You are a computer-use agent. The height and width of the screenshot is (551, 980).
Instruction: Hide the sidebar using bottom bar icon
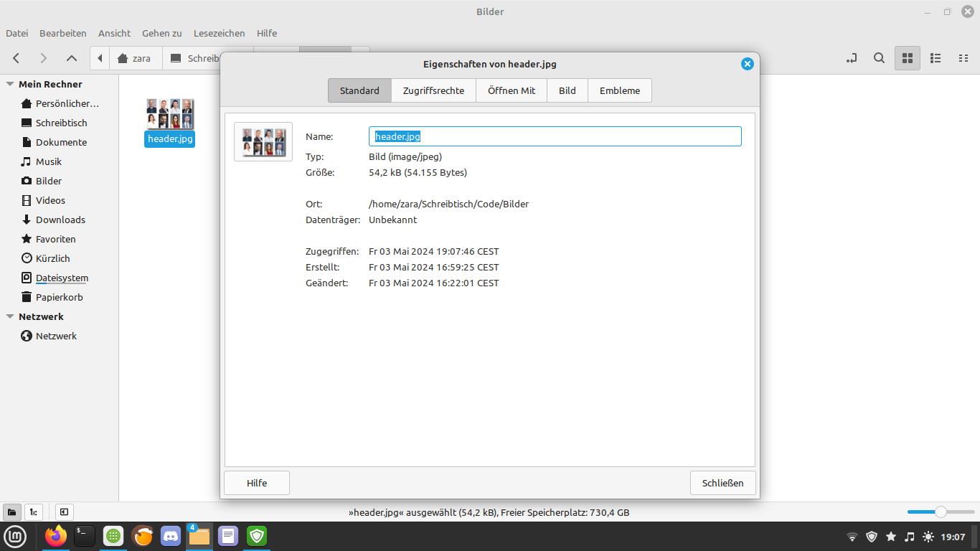64,512
